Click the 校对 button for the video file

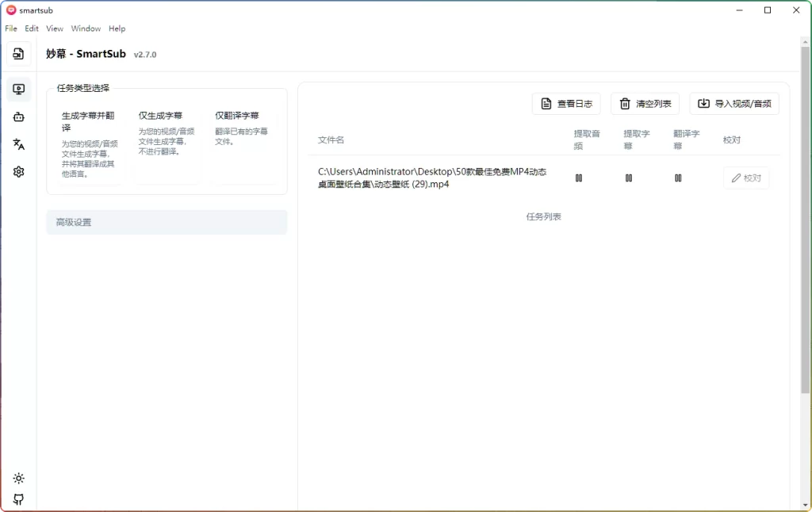746,178
